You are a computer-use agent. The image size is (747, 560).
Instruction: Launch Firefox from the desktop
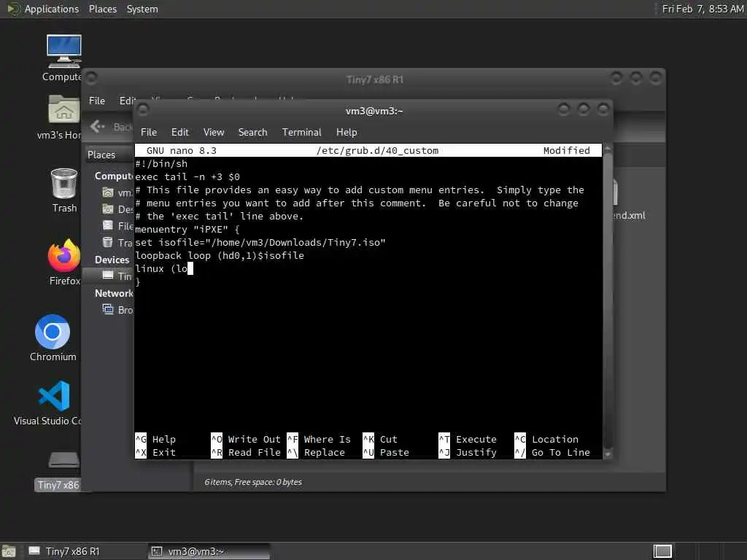click(64, 256)
